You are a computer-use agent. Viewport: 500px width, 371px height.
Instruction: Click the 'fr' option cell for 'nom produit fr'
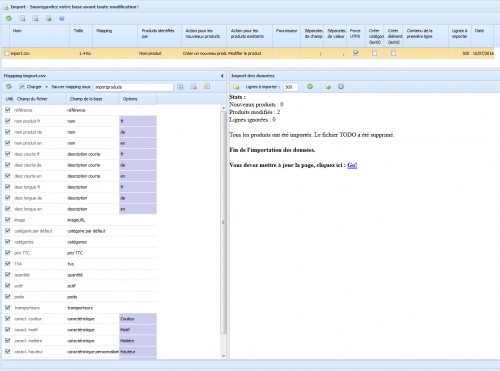[x=138, y=121]
